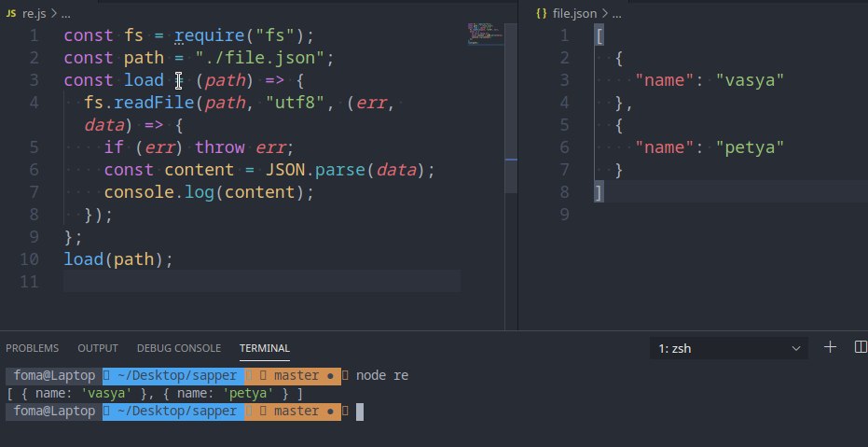Click 'node re' command in terminal

pos(382,375)
